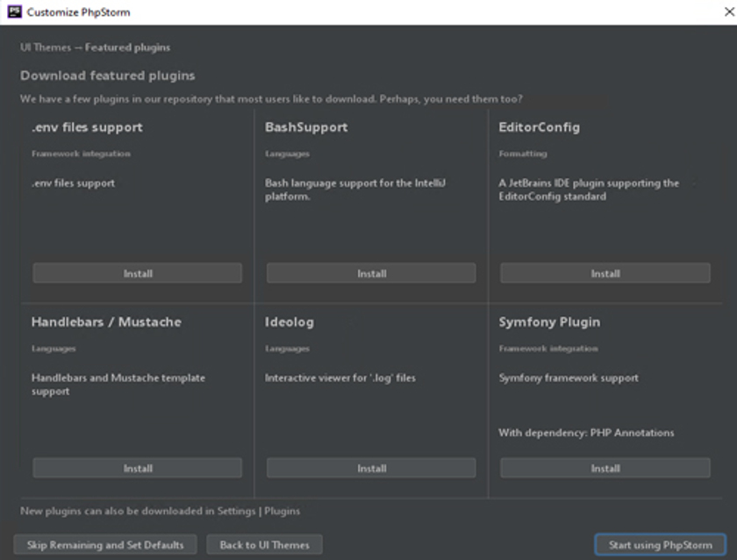Click 'Framework integration' label under .env files

pos(81,154)
